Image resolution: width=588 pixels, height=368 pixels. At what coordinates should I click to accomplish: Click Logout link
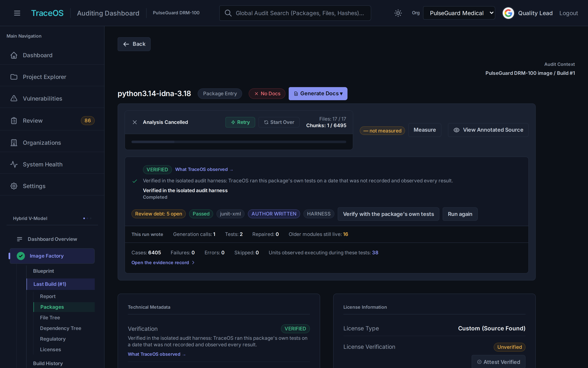point(568,13)
